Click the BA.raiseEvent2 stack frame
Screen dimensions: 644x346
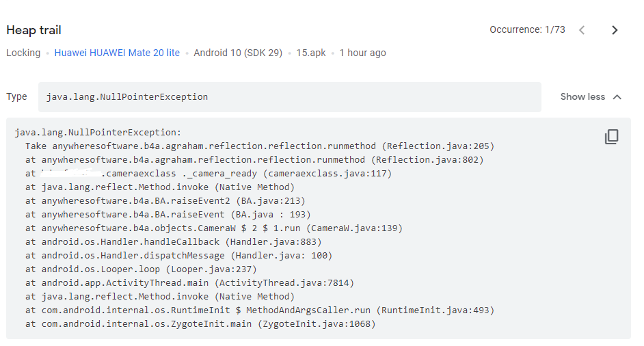(x=165, y=201)
